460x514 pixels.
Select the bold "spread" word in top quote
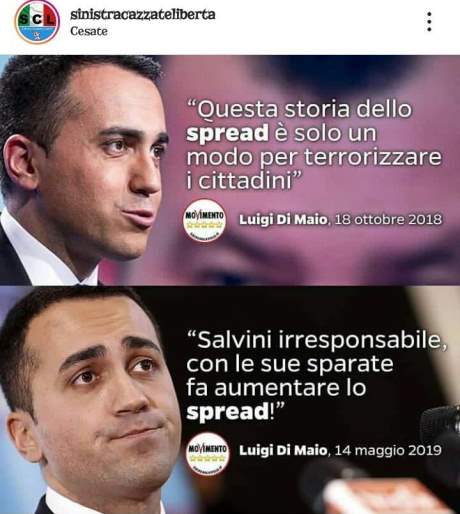coord(227,133)
